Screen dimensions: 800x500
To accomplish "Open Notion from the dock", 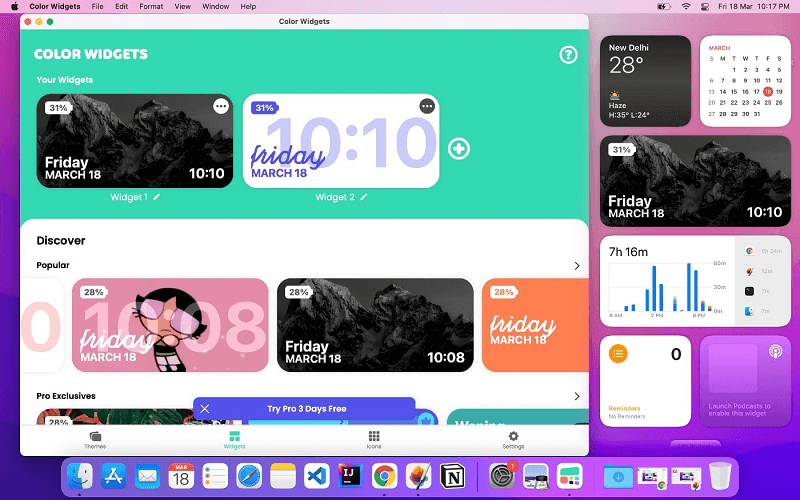I will coord(453,476).
